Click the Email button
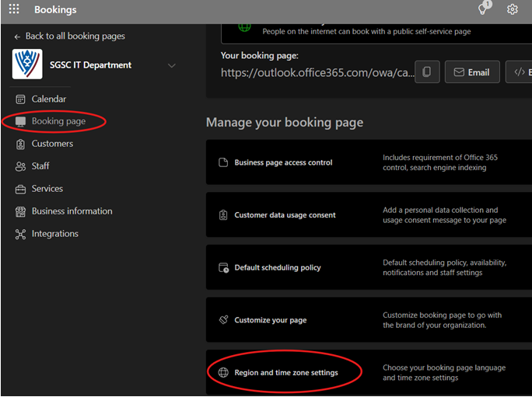Screen dimensions: 532x397 point(471,72)
